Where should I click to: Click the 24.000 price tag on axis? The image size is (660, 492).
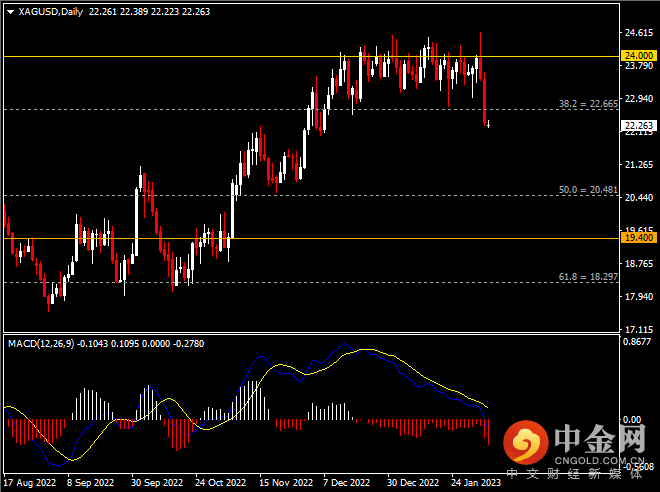click(x=638, y=56)
